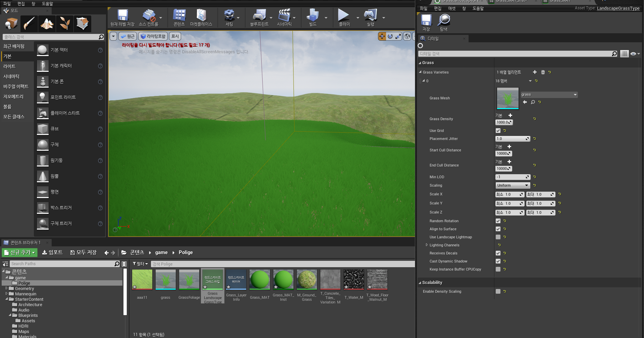Toggle the Use Grid checkbox
Image resolution: width=644 pixels, height=338 pixels.
point(498,131)
